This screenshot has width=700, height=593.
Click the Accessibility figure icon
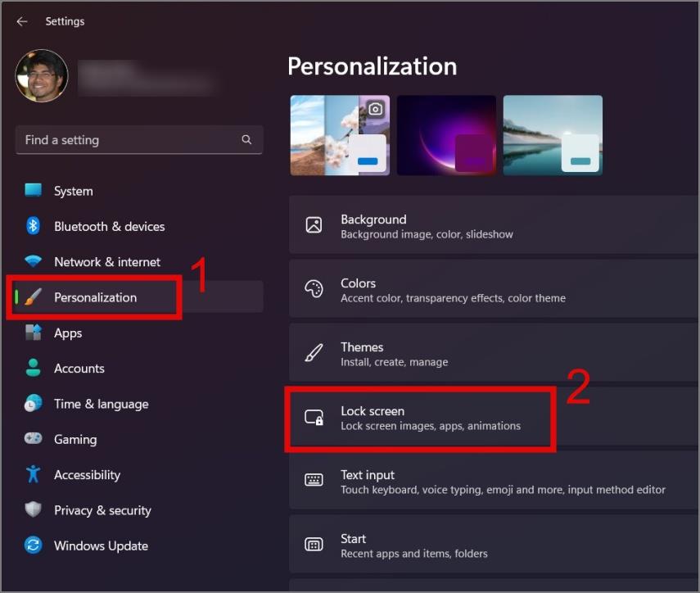(x=33, y=473)
